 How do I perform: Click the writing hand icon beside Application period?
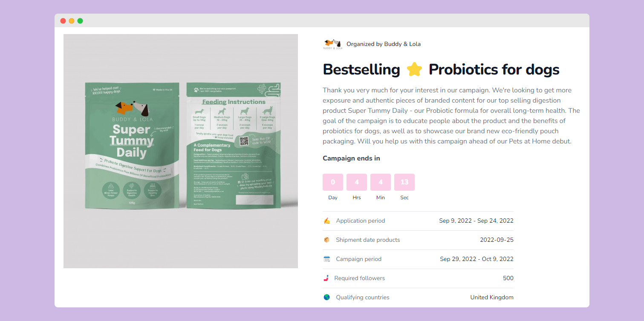327,221
